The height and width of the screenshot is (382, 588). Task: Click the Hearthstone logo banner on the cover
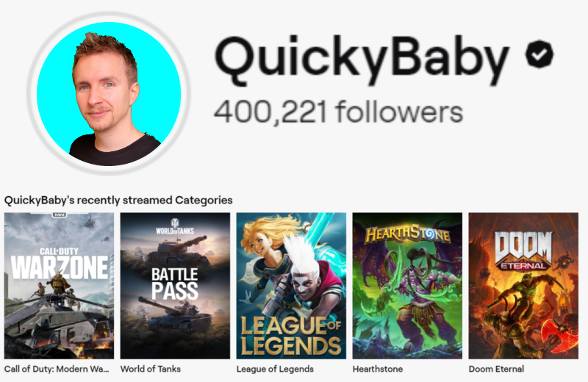[x=408, y=234]
